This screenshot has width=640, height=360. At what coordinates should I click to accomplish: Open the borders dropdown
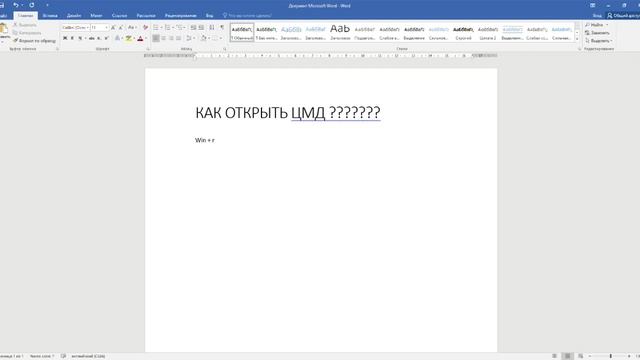point(217,38)
